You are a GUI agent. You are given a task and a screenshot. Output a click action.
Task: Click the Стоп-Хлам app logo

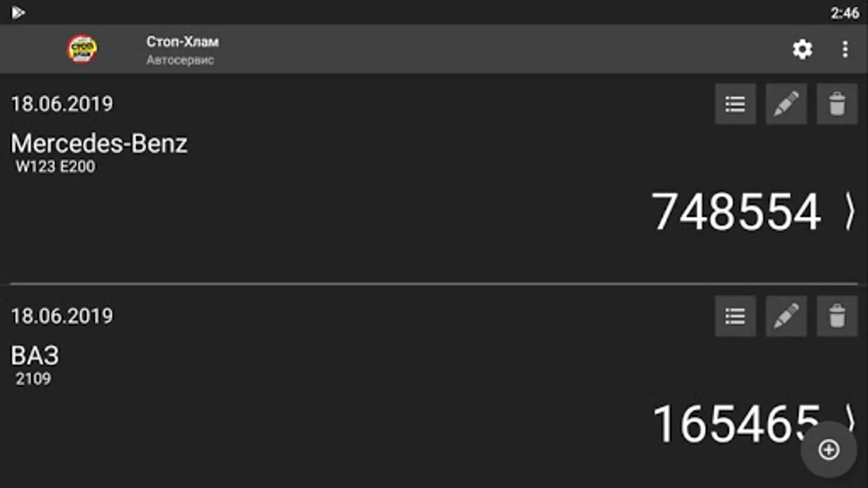point(82,49)
